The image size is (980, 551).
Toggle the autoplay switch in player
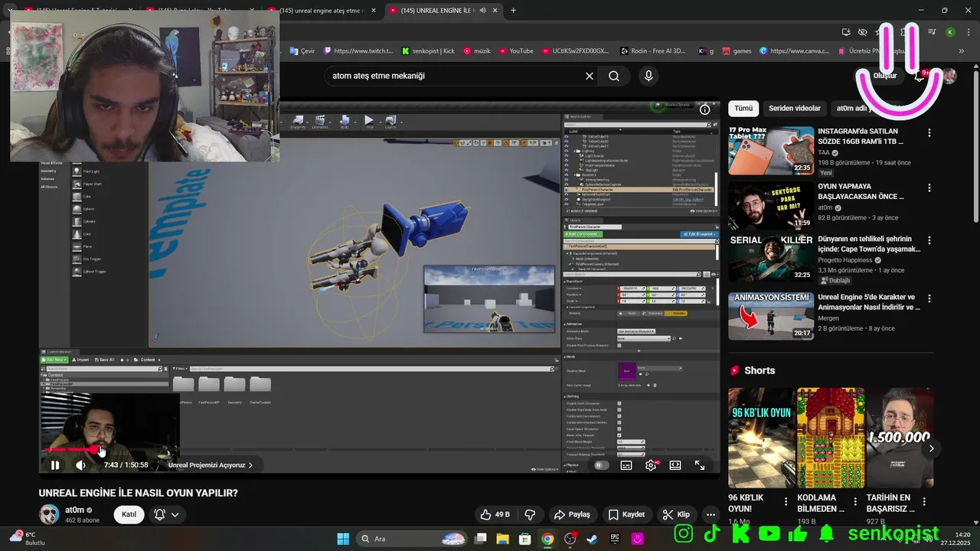click(x=601, y=465)
